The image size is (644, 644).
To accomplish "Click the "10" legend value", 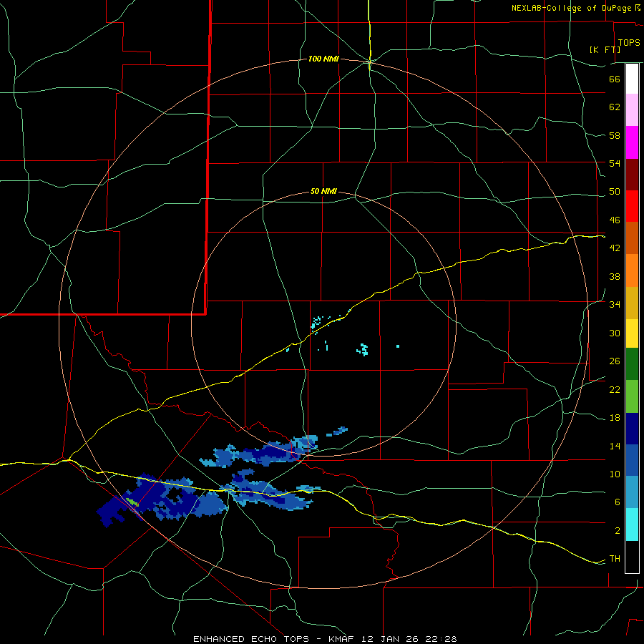I will point(615,474).
